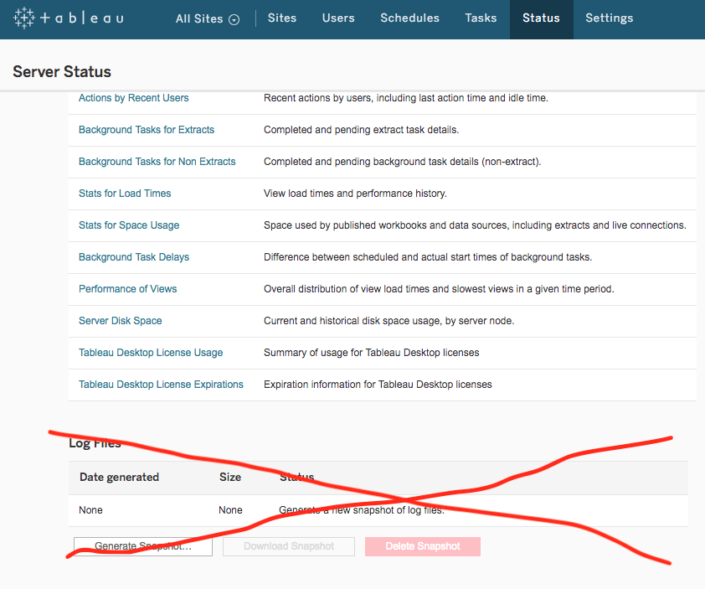Open Server Disk Space view
Screen dimensions: 705x589
point(120,321)
